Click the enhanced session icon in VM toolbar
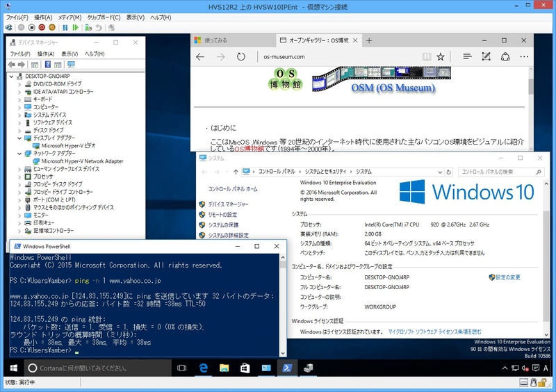Image resolution: width=556 pixels, height=392 pixels. click(111, 27)
